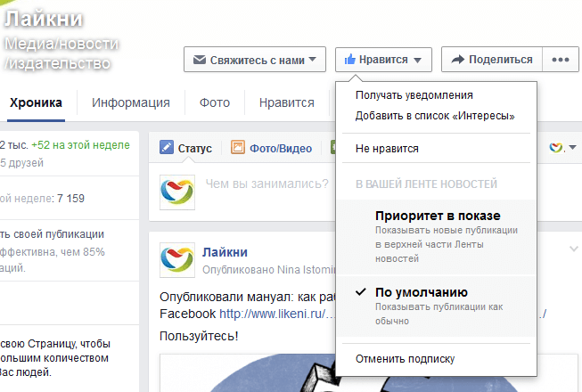Open the post options chevron on Лайкни post
This screenshot has width=582, height=392.
574,249
